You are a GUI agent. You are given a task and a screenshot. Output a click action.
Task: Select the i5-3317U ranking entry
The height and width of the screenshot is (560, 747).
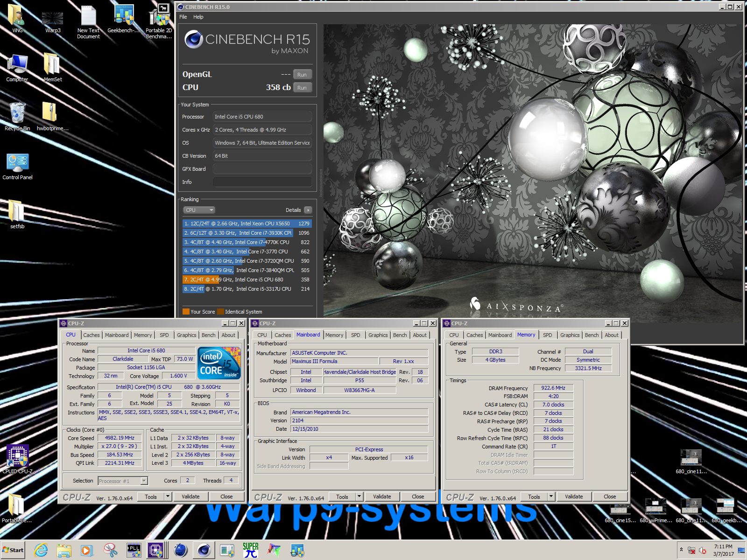pos(247,289)
